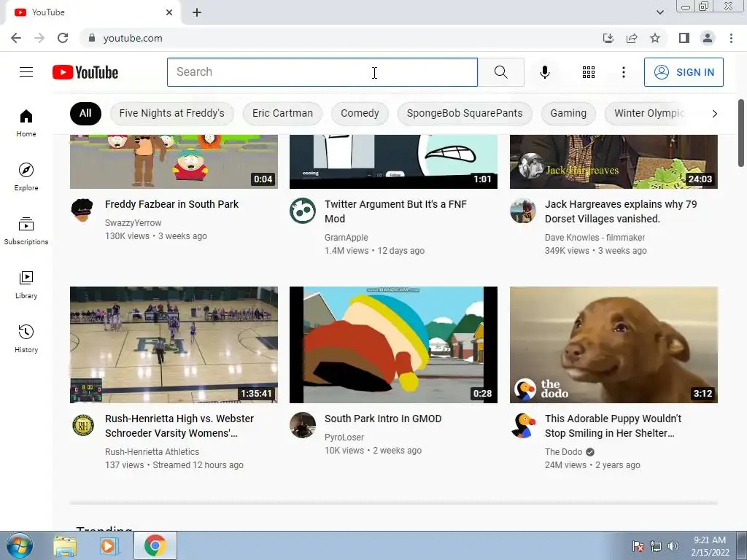Open South Park Intro In GMOD title
The height and width of the screenshot is (560, 747).
coord(383,419)
